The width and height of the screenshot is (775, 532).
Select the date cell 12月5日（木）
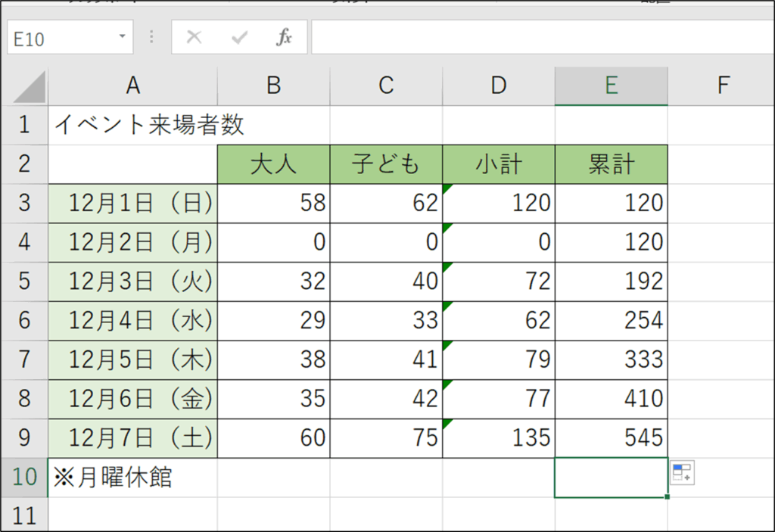pos(133,359)
